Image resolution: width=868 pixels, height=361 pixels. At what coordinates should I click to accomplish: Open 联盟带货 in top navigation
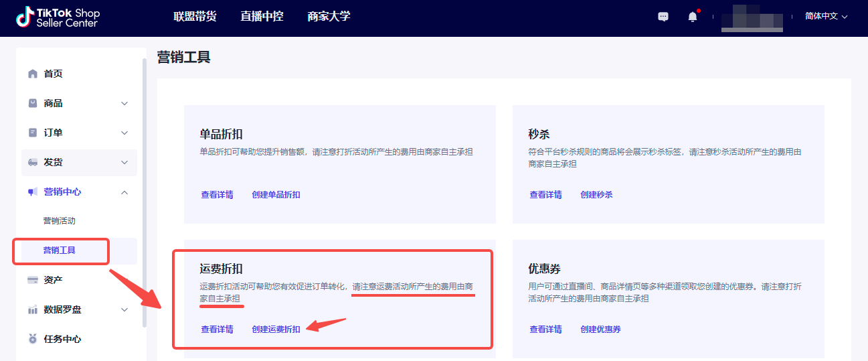[x=195, y=17]
